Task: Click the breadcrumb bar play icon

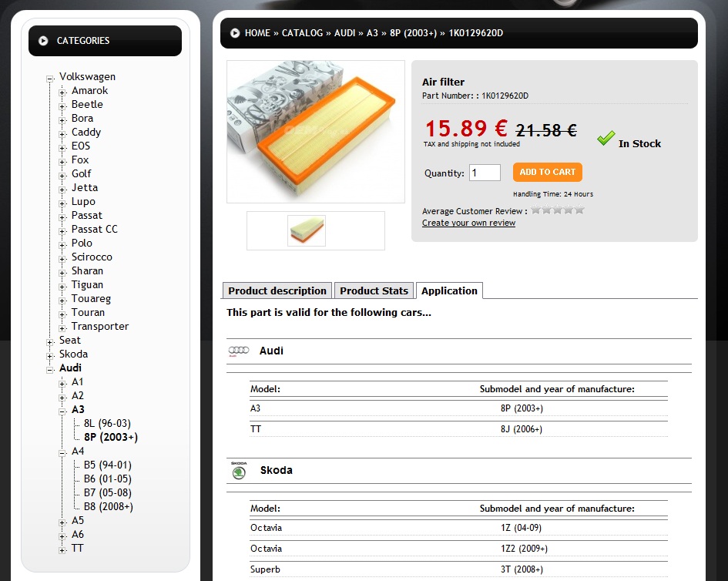Action: [x=235, y=33]
